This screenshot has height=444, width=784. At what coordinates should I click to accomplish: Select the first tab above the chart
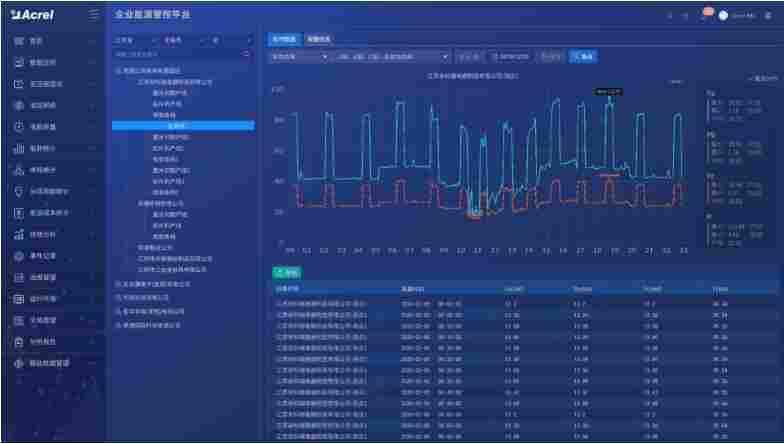285,39
